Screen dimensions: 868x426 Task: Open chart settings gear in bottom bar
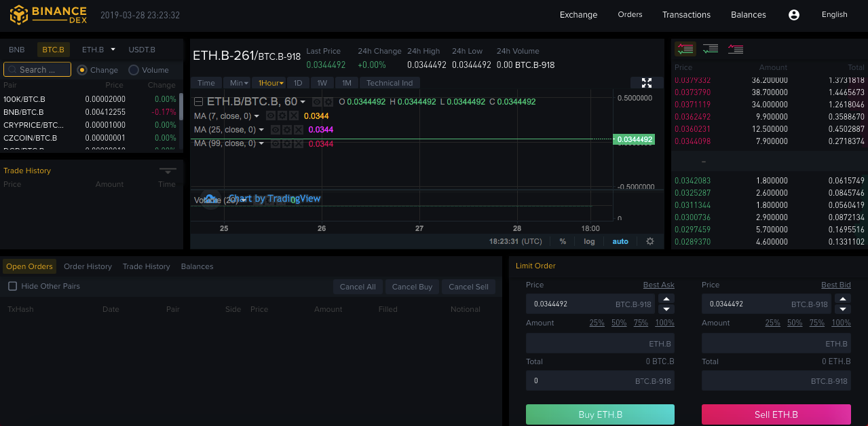coord(650,241)
